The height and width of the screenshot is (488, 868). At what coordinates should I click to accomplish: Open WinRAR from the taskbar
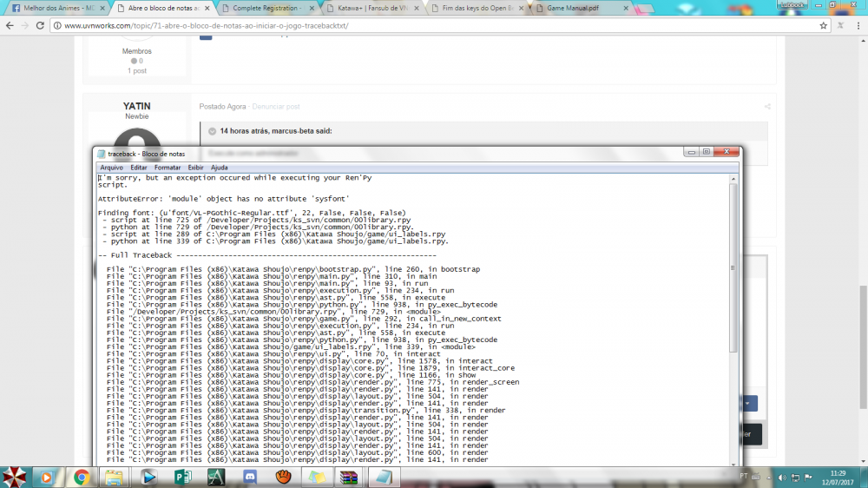pos(349,477)
